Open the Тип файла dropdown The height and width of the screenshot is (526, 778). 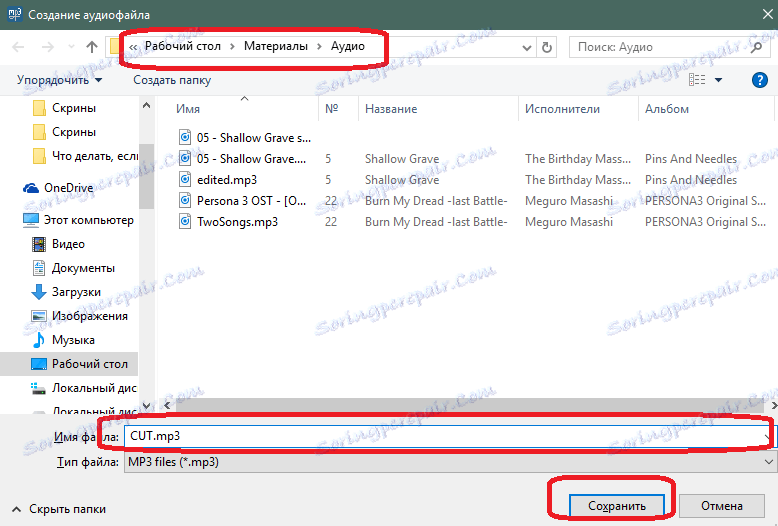tap(449, 462)
